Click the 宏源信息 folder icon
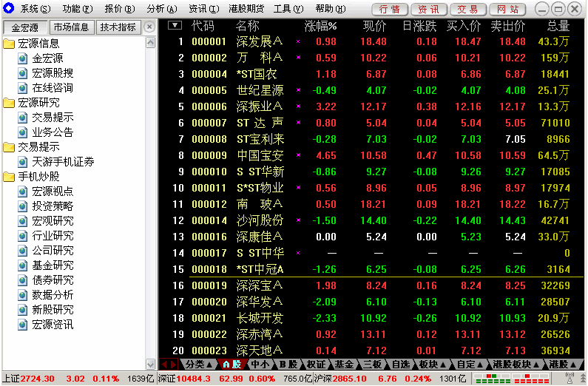Image resolution: width=588 pixels, height=386 pixels. 9,44
